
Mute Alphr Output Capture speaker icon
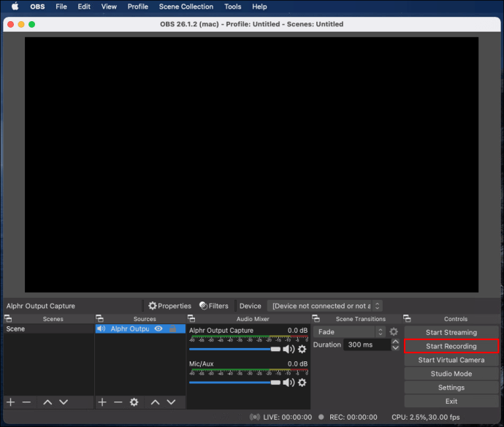click(x=289, y=349)
